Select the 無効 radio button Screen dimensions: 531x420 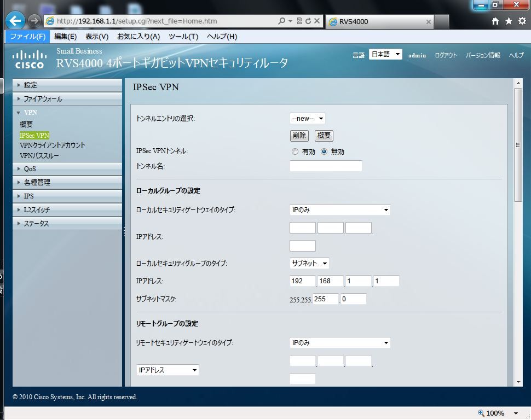tap(324, 151)
